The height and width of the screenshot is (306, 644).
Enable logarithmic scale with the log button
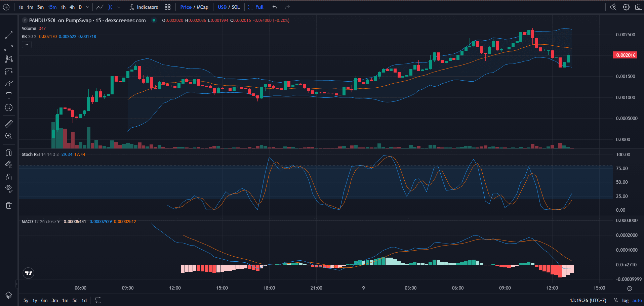625,300
